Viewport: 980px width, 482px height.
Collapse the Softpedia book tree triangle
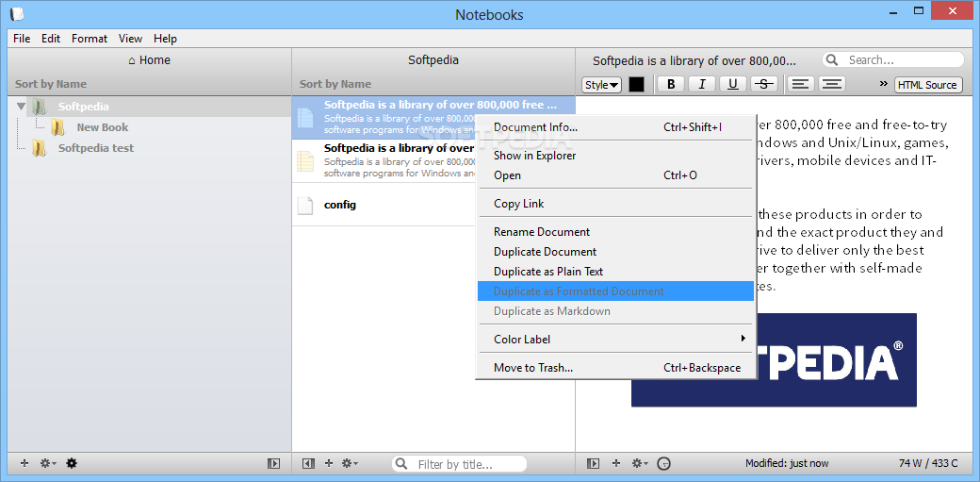[22, 107]
